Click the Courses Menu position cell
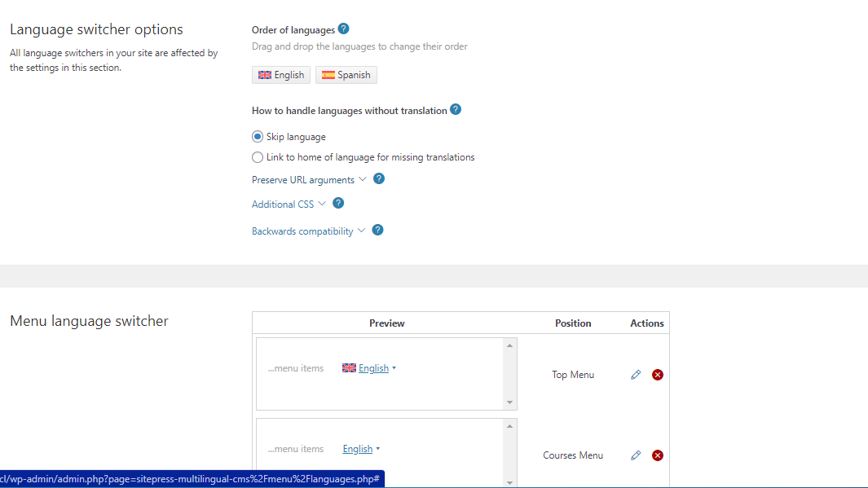868x488 pixels. pyautogui.click(x=573, y=455)
